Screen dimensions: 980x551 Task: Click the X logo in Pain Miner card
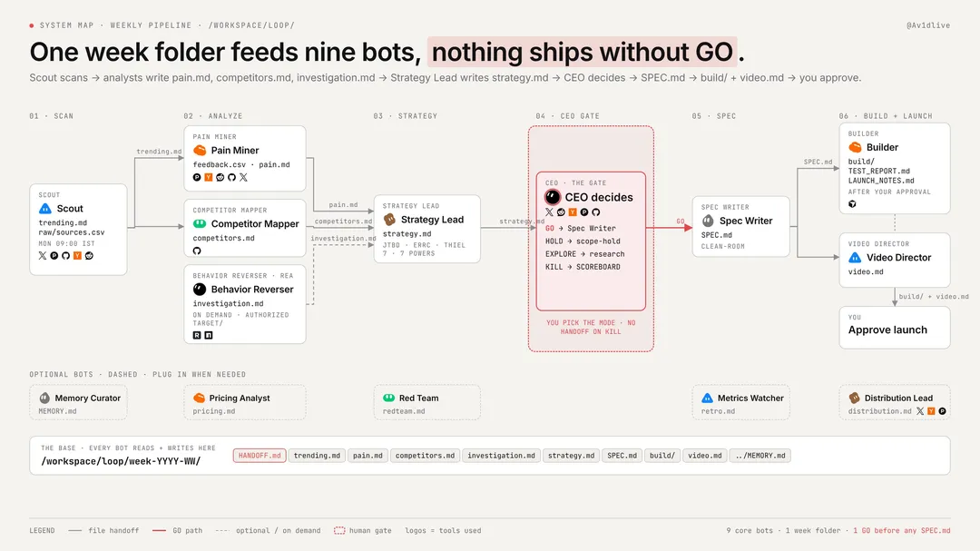click(x=243, y=178)
